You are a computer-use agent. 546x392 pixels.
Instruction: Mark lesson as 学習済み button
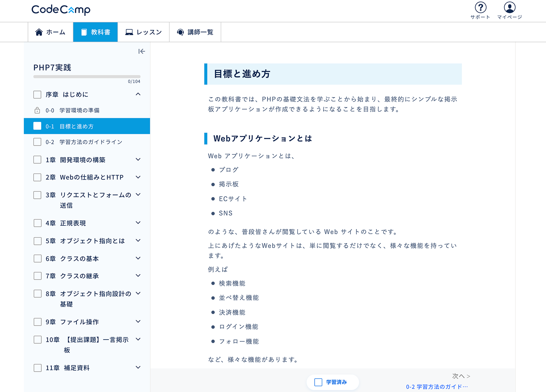(x=333, y=382)
